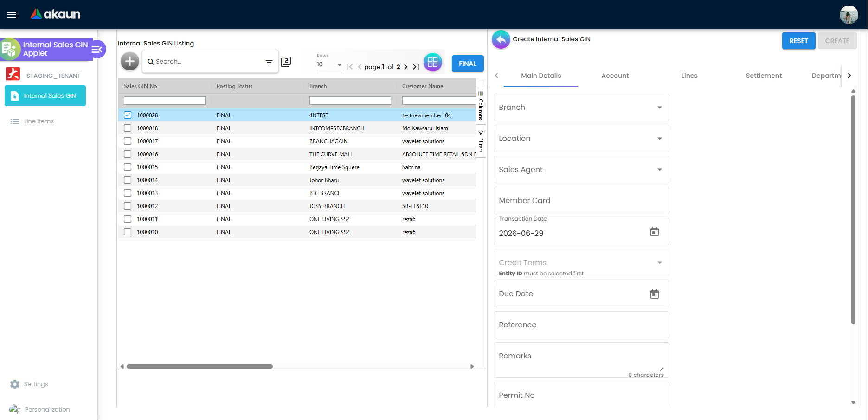Open the Columns side panel
868x420 pixels.
pyautogui.click(x=481, y=105)
